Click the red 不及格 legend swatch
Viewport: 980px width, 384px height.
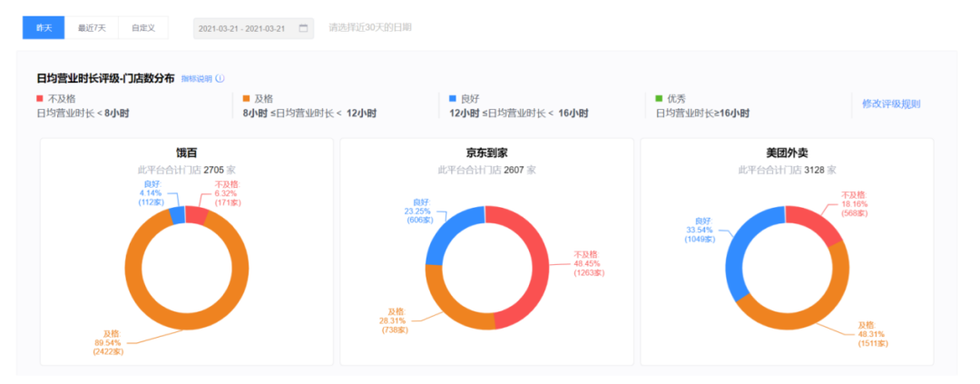(40, 99)
